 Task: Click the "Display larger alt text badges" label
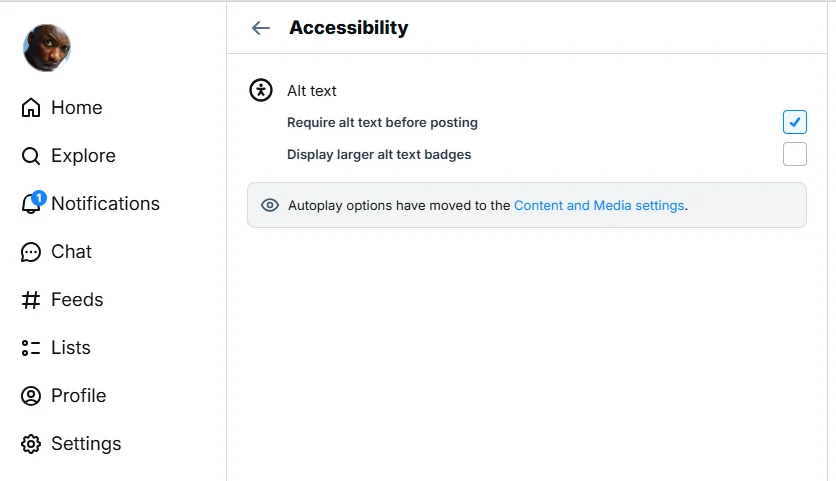coord(379,155)
